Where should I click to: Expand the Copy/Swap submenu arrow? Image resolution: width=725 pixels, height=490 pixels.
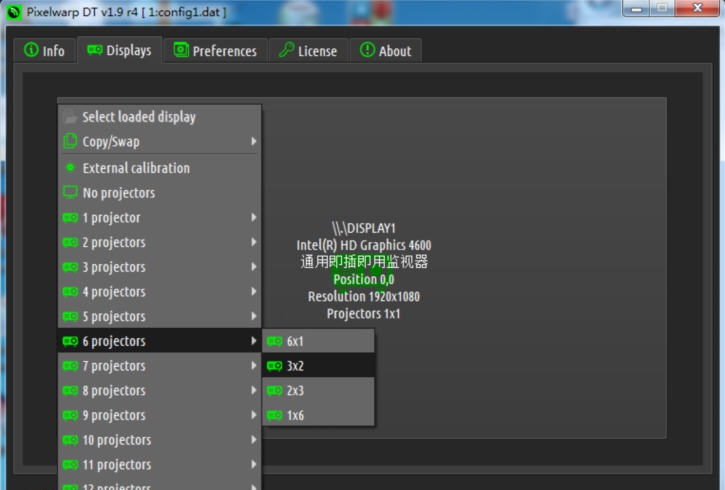254,142
